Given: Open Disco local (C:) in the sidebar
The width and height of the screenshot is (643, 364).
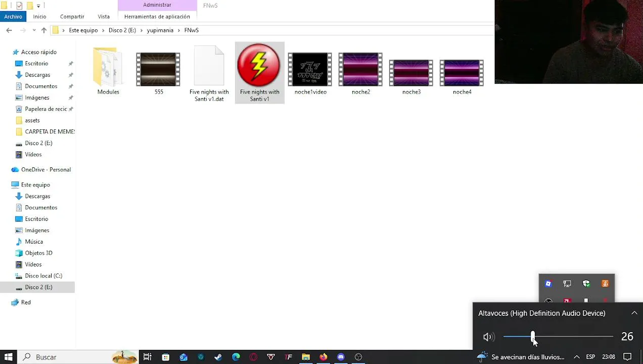Looking at the screenshot, I should [x=43, y=276].
